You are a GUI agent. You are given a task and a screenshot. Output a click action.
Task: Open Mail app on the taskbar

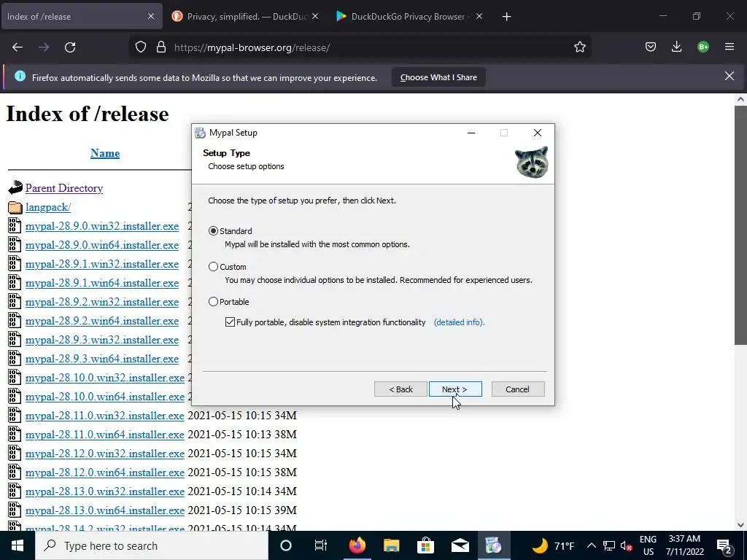pyautogui.click(x=460, y=545)
